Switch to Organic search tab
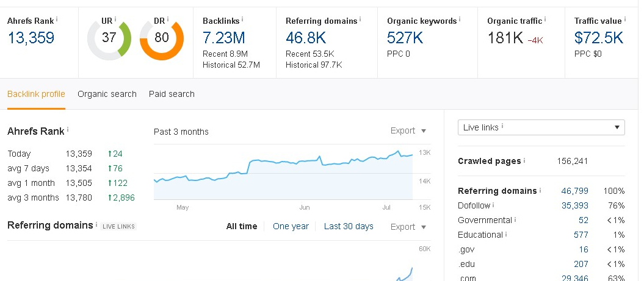This screenshot has height=281, width=644. 107,94
